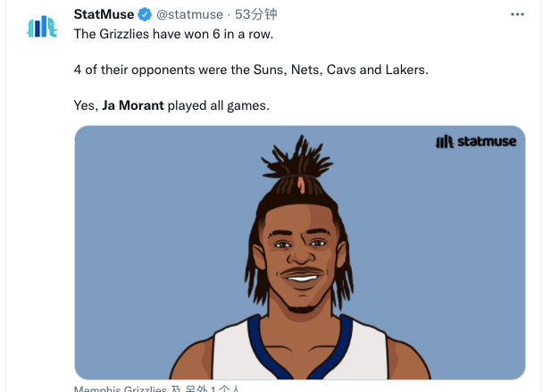Click the Memphis Grizzlies tagged account link
This screenshot has height=392, width=543.
coord(121,389)
